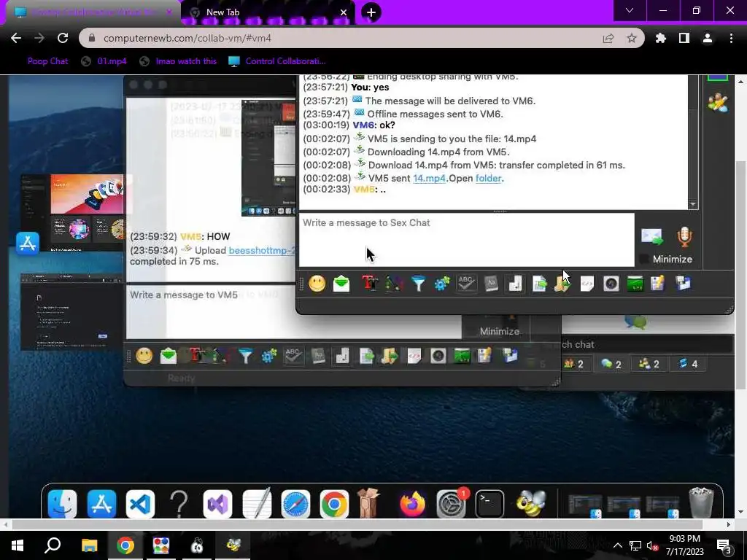Image resolution: width=747 pixels, height=560 pixels.
Task: Click the code snippet page icon in Sex Chat window
Action: (x=587, y=284)
